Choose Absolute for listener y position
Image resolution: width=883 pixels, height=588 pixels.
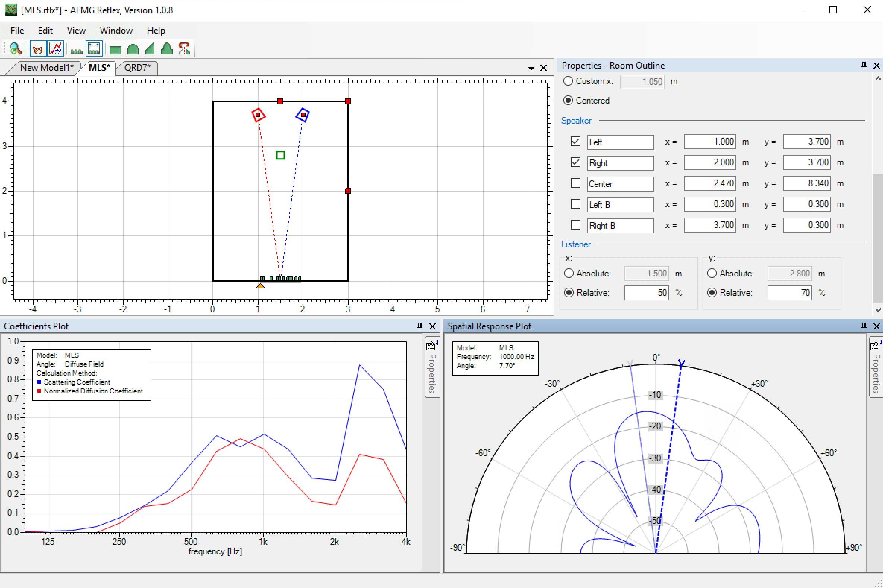point(712,274)
